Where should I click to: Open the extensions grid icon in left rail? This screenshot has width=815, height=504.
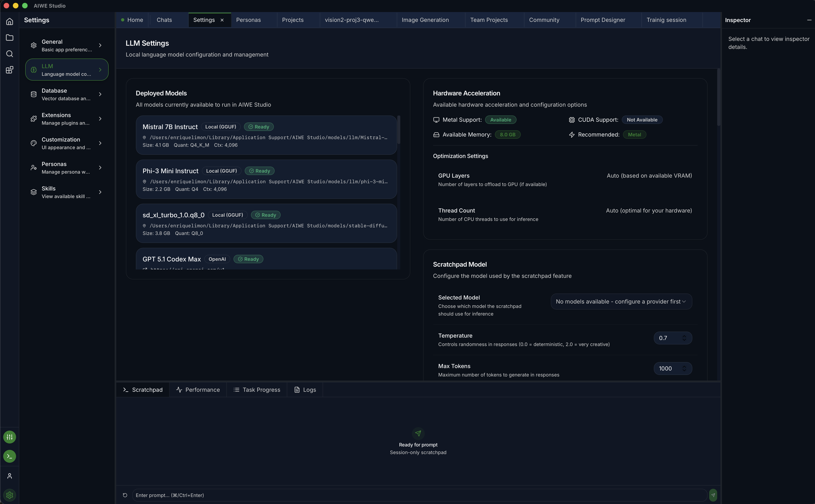tap(10, 70)
